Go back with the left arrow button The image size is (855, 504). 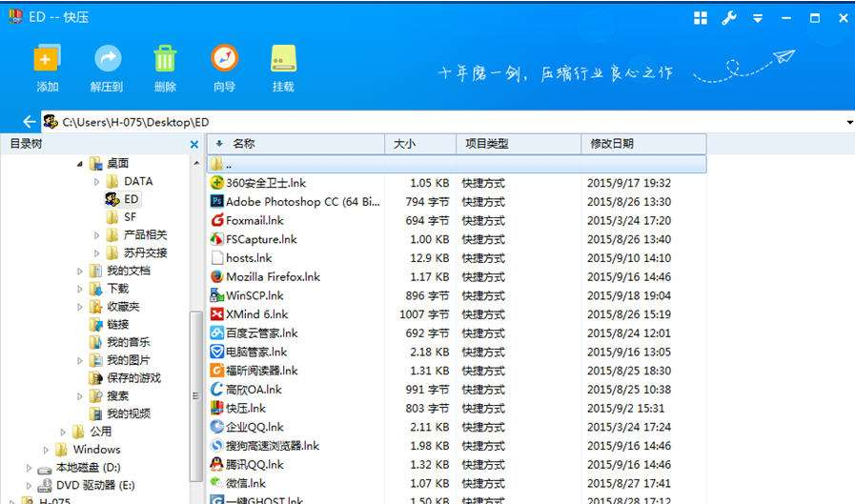(x=29, y=122)
